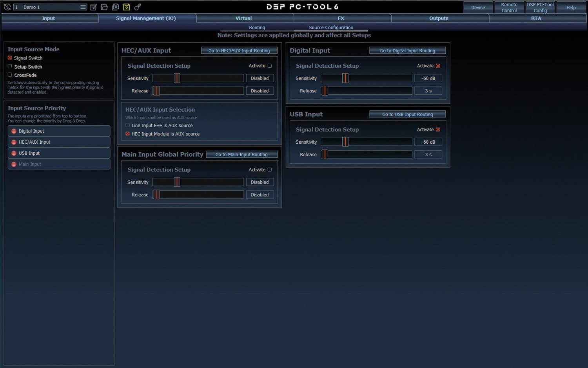
Task: Open the Device menu
Action: click(x=478, y=7)
